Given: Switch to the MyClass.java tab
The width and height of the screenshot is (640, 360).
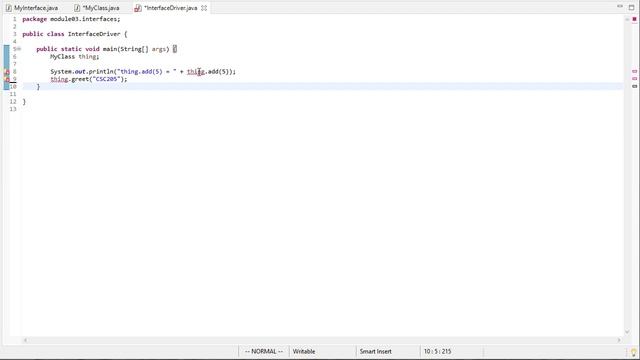Looking at the screenshot, I should click(x=98, y=8).
